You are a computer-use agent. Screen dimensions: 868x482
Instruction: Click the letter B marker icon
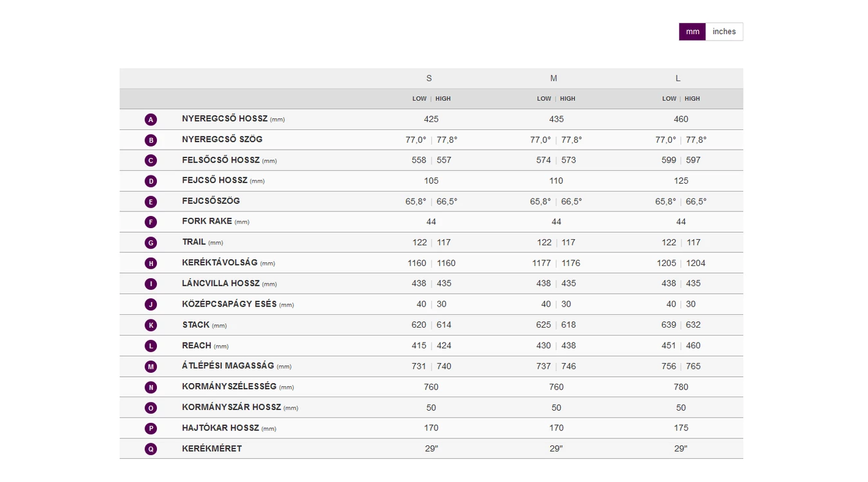click(x=150, y=140)
